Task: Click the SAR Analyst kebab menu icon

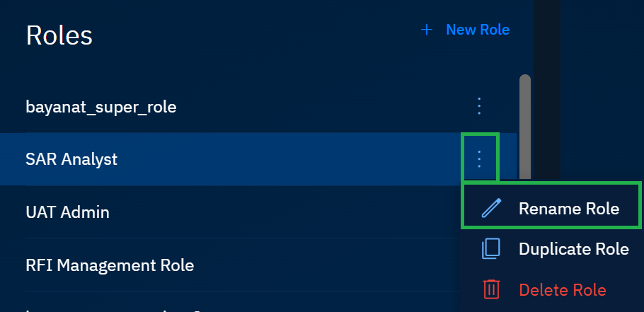Action: click(x=479, y=159)
